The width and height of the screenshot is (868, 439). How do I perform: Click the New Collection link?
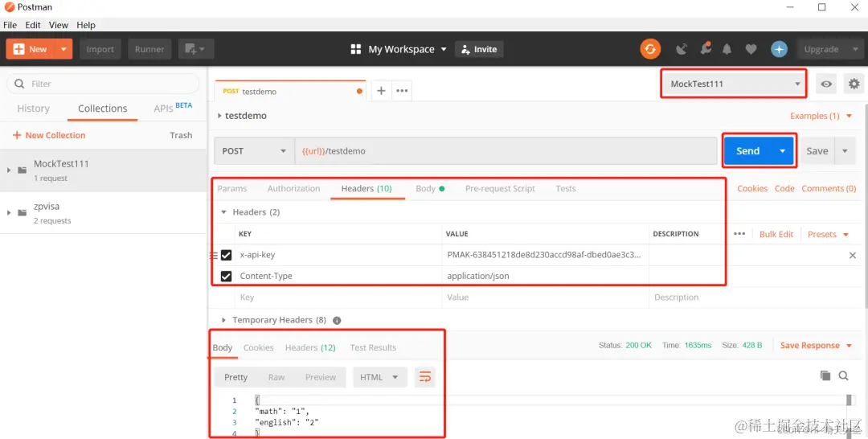pyautogui.click(x=49, y=135)
